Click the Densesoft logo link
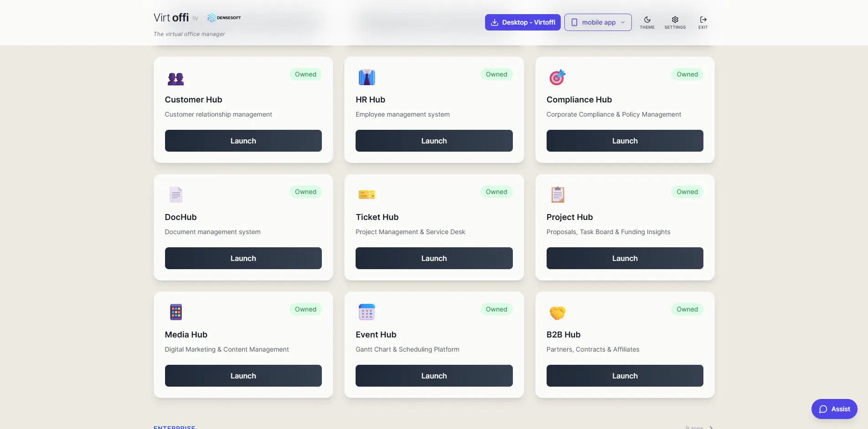 pos(224,18)
